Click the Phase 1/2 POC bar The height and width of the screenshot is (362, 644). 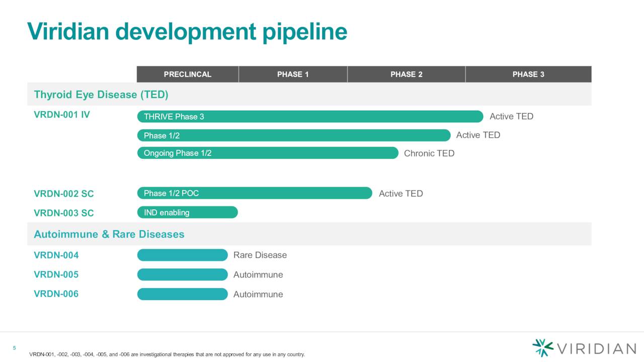pyautogui.click(x=254, y=193)
